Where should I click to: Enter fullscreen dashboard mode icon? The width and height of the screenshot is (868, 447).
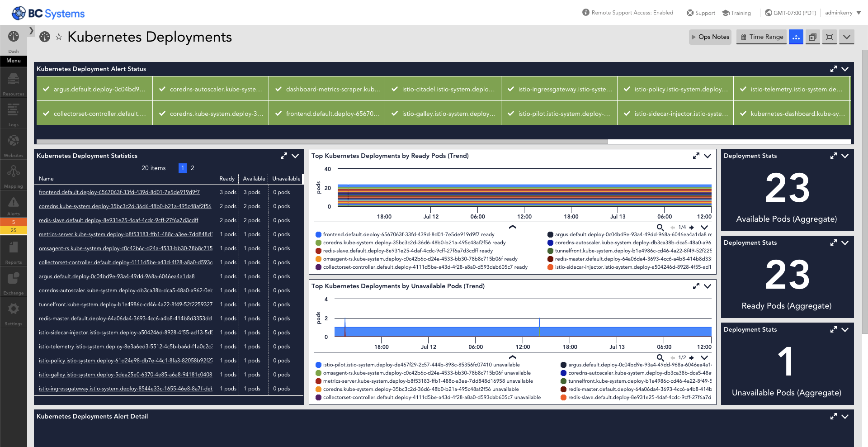click(x=830, y=37)
